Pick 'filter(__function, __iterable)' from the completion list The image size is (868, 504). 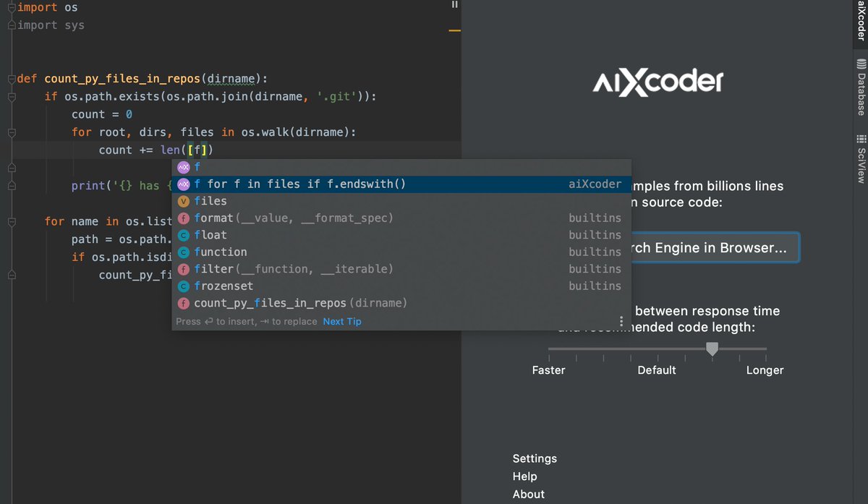401,269
